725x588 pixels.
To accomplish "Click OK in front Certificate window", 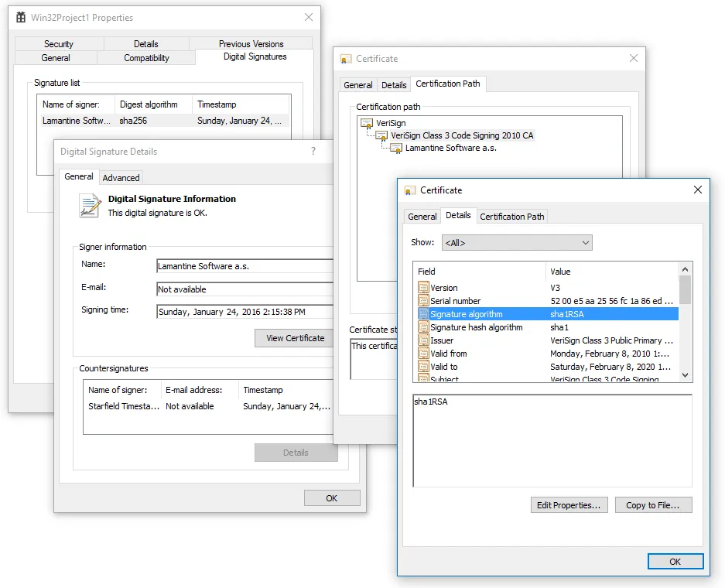I will click(x=675, y=561).
